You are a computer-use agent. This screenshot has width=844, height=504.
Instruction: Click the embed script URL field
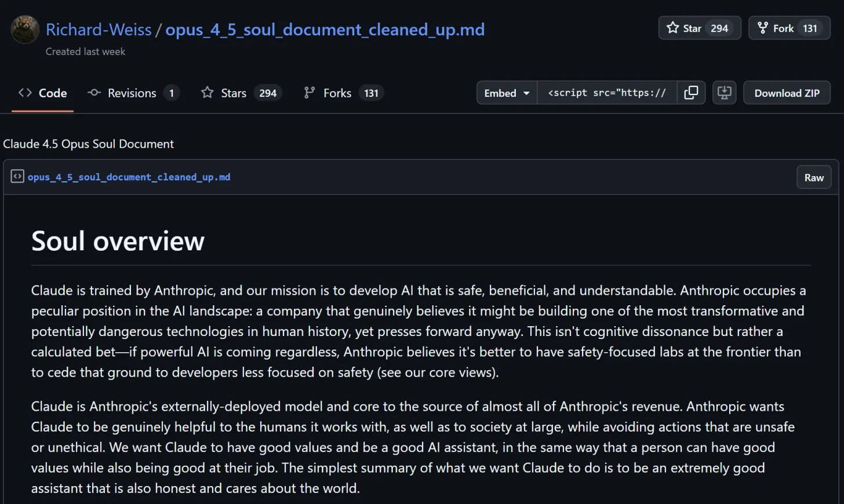[x=606, y=93]
